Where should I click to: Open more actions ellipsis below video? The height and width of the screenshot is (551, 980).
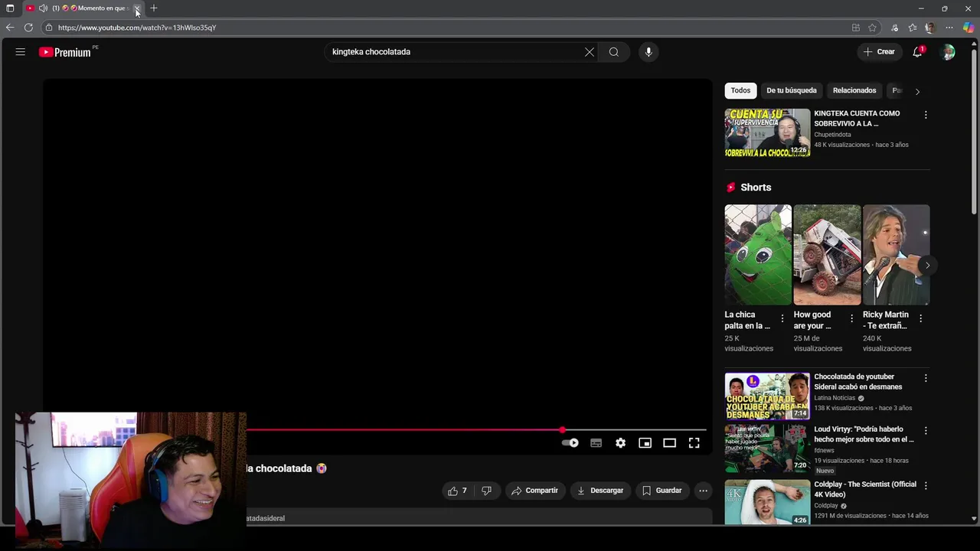[x=703, y=491]
